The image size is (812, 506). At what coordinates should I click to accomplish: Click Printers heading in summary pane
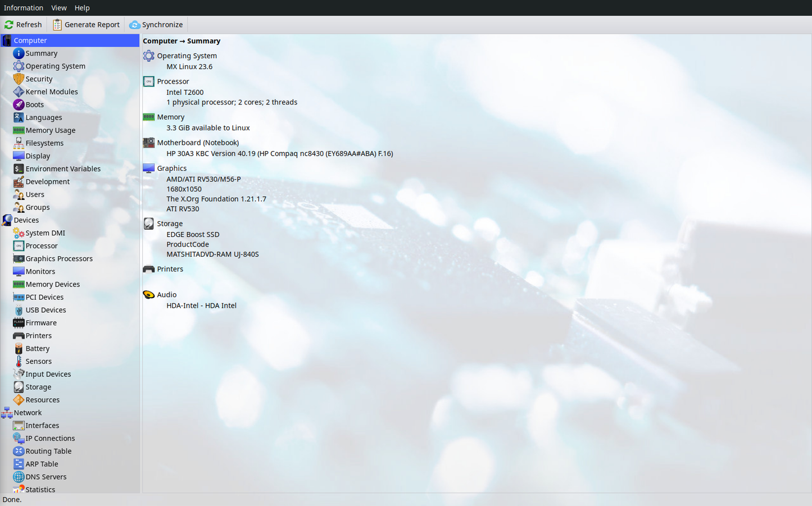click(x=170, y=269)
